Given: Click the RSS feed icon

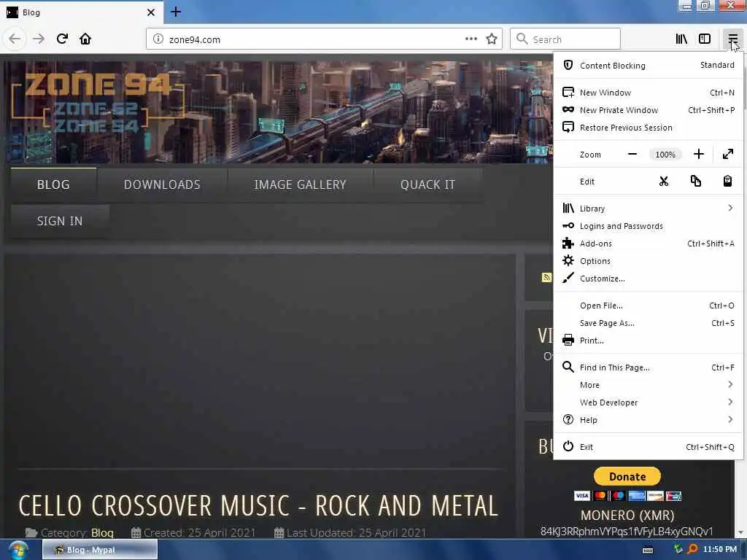Looking at the screenshot, I should pos(546,278).
